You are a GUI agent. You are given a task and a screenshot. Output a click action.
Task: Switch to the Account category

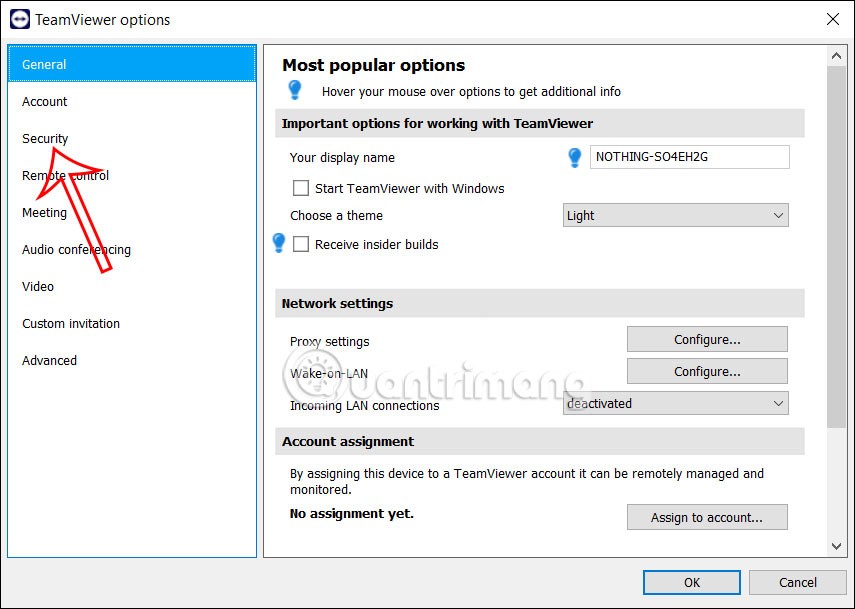click(x=45, y=101)
